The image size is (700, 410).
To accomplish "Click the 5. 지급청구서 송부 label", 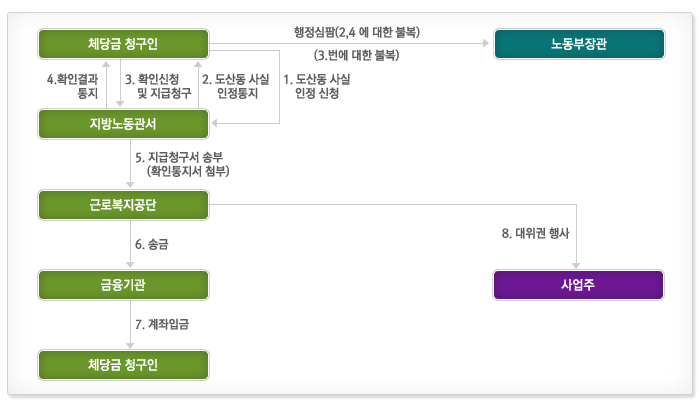I will [181, 157].
